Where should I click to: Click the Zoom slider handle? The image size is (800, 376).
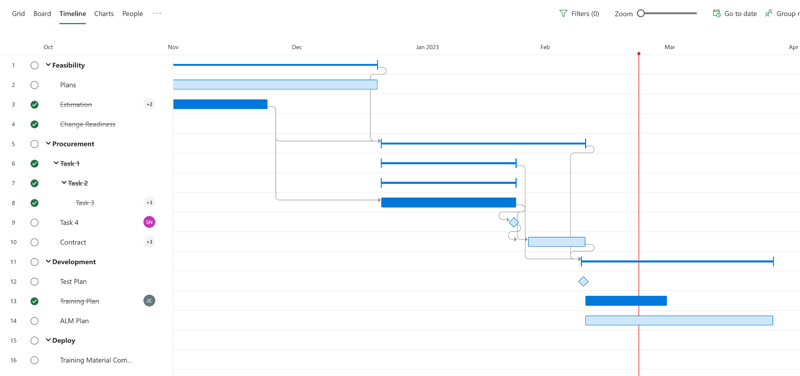[641, 14]
